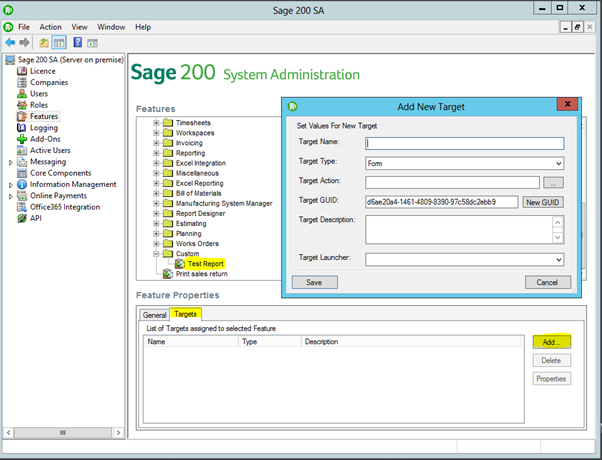The width and height of the screenshot is (602, 460).
Task: Click the Show/Hide action pane toolbar icon
Action: 92,43
